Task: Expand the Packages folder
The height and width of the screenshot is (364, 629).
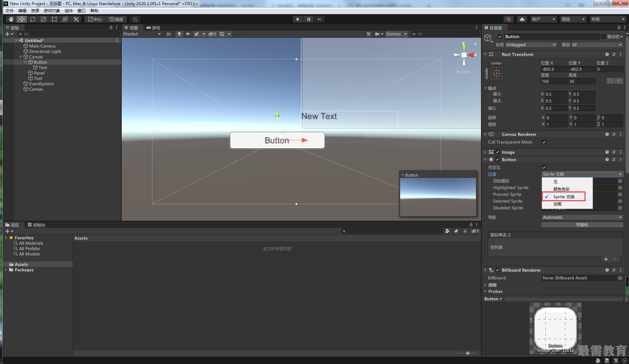Action: point(6,270)
